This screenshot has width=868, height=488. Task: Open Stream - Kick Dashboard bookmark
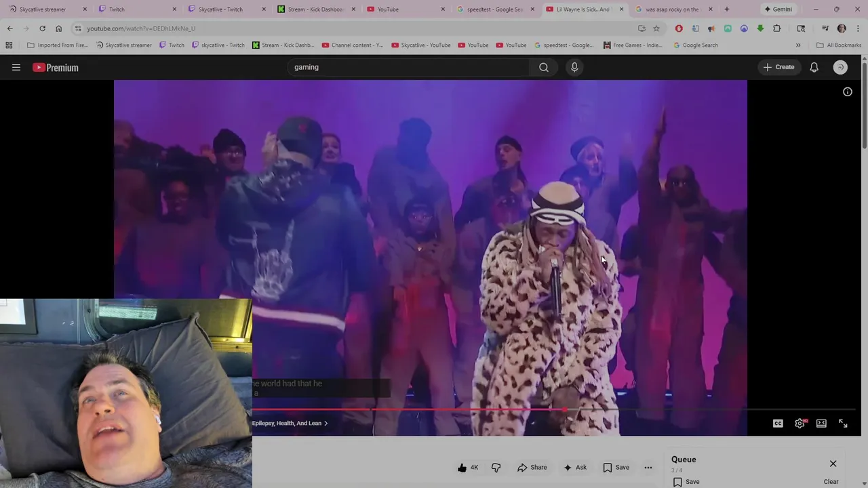[283, 45]
